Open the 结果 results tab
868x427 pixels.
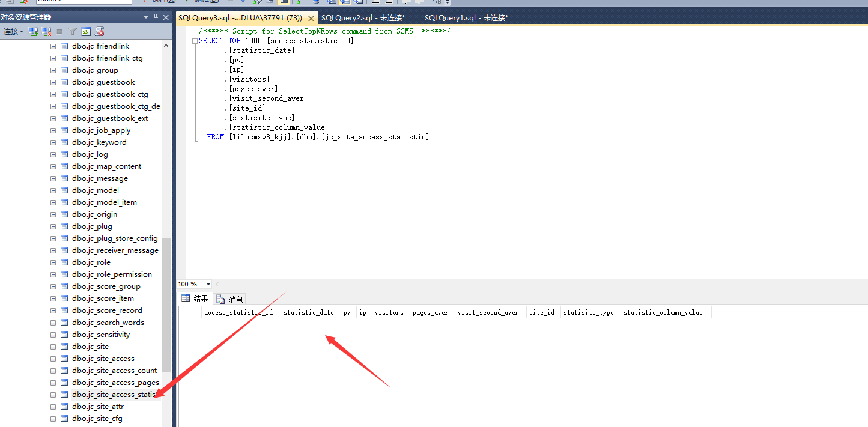[x=195, y=299]
